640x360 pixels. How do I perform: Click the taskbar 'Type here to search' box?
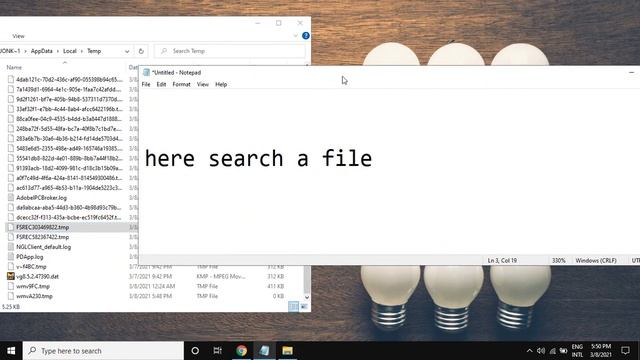point(103,351)
